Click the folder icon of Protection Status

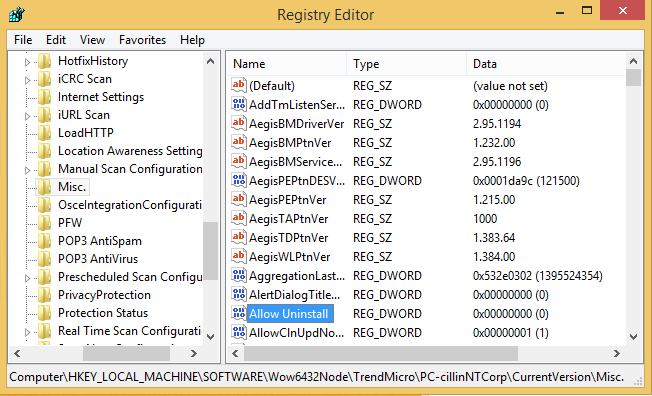(x=44, y=313)
